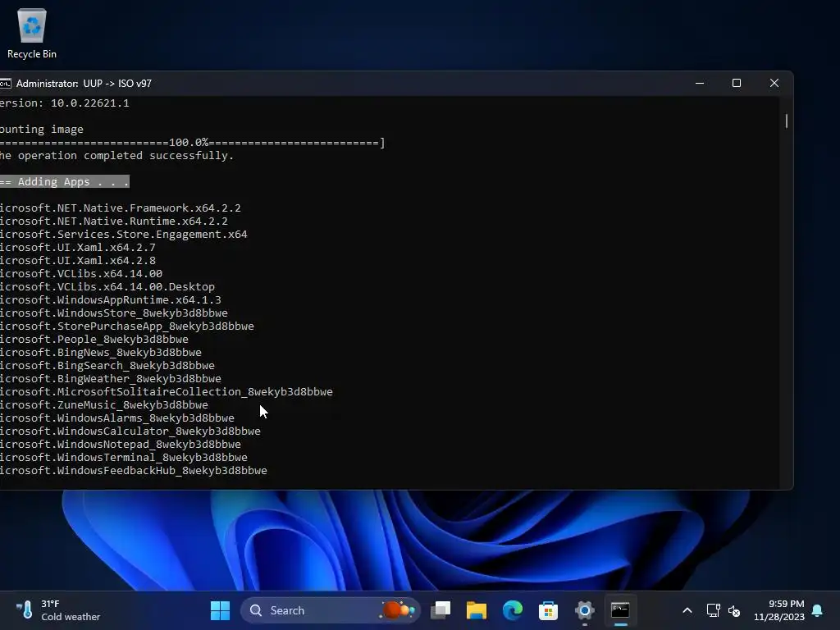Click the WindowsAlarms_8wekyb3d8bbwe line

(117, 418)
